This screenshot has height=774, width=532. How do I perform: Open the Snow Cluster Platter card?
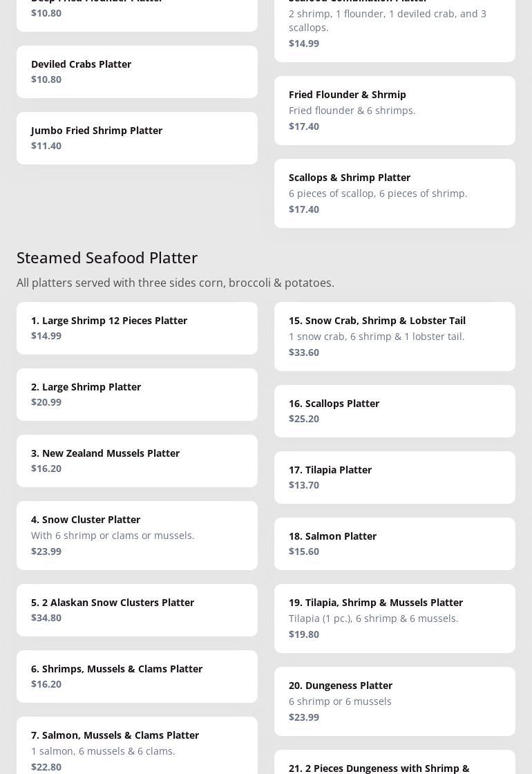pos(137,536)
